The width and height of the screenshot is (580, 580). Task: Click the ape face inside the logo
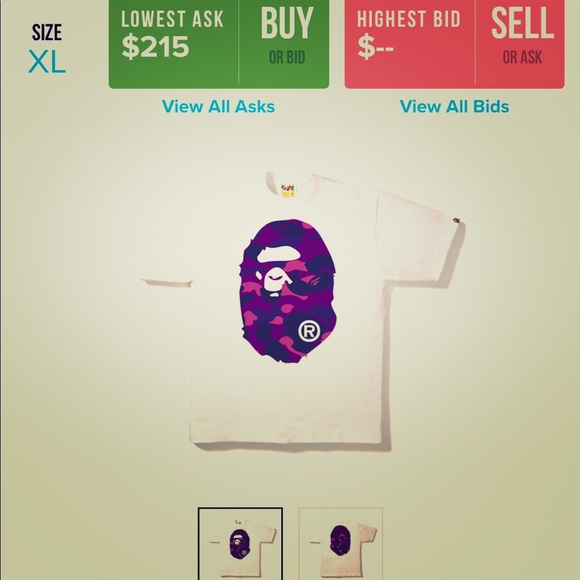[276, 272]
